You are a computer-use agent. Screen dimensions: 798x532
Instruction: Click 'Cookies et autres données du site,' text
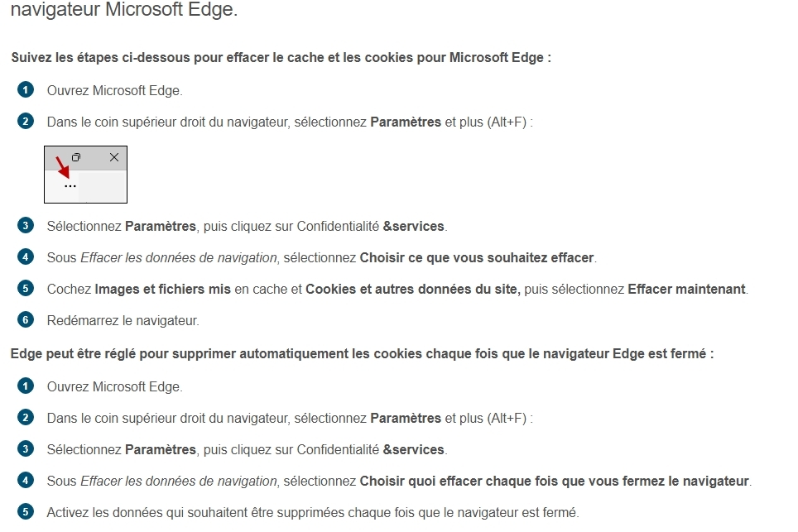[413, 290]
